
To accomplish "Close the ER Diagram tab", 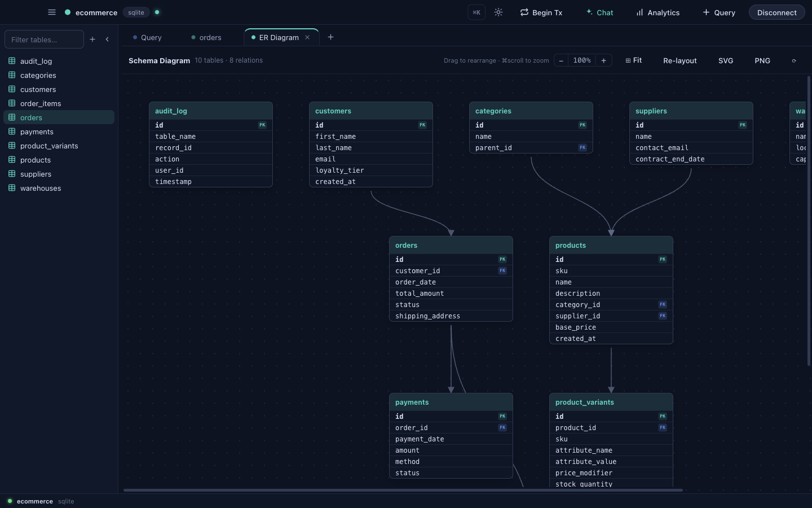I will point(307,37).
